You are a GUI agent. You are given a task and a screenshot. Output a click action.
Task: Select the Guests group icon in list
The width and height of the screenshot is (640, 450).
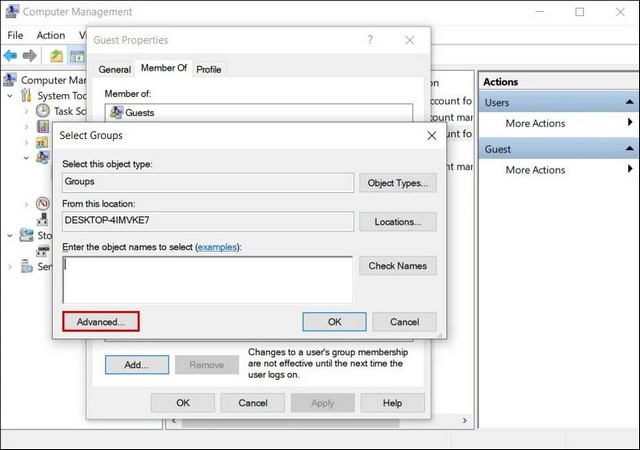(117, 113)
